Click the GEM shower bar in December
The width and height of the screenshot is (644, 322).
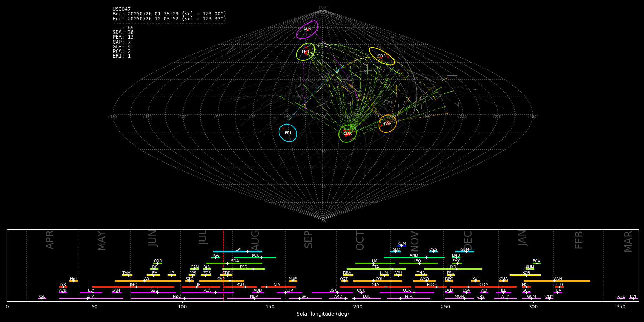[x=465, y=252]
